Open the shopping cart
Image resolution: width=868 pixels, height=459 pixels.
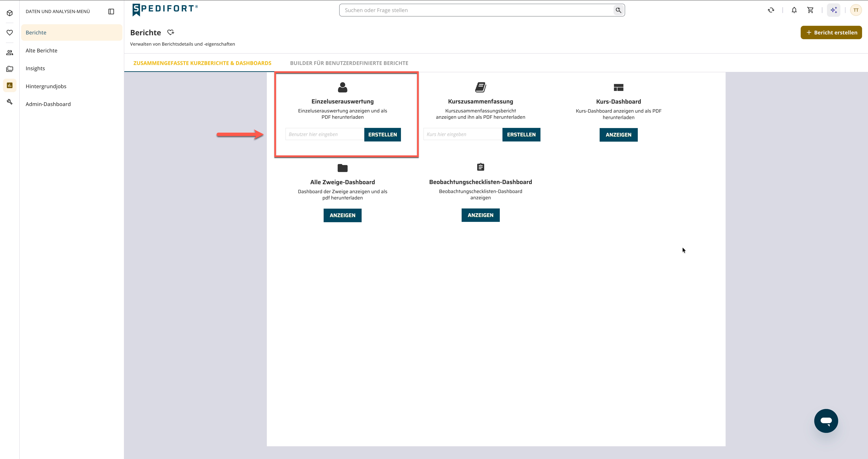810,10
